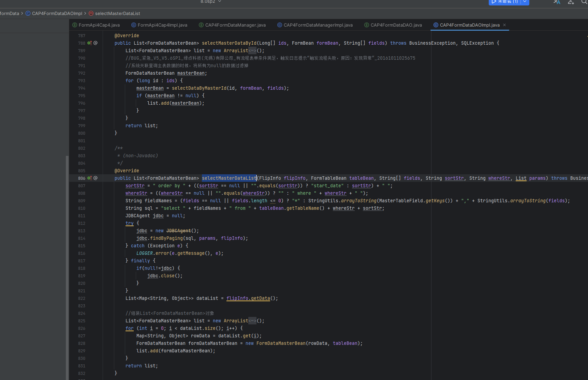The height and width of the screenshot is (380, 588).
Task: Click the deprecated JDBCAgent constructor on line 813
Action: [179, 231]
